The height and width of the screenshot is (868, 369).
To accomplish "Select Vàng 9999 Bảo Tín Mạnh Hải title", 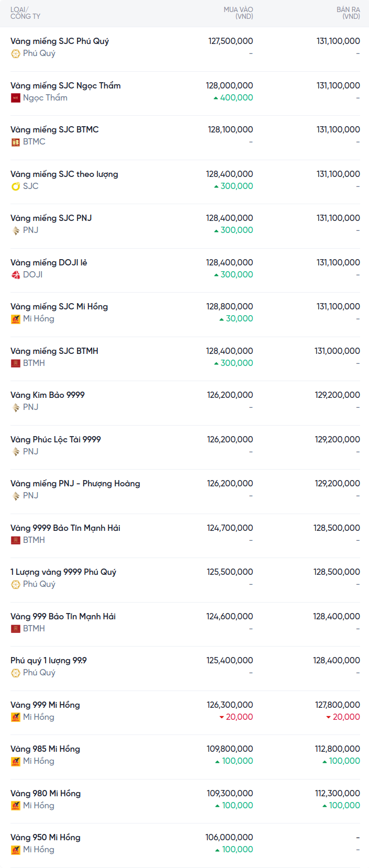I will (x=65, y=528).
